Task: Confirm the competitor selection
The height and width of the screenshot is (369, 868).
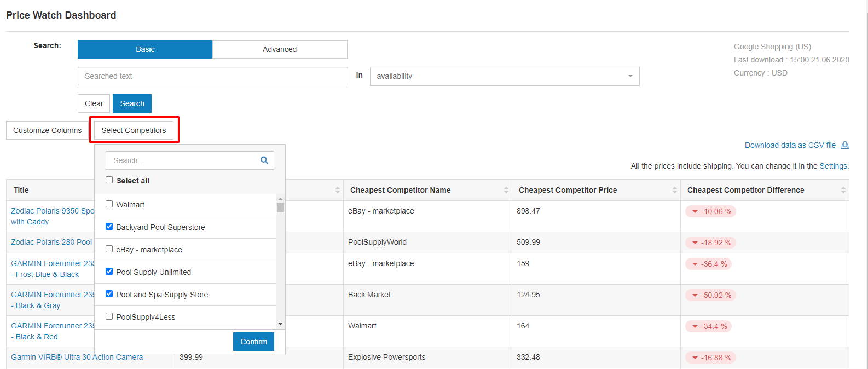Action: [253, 342]
